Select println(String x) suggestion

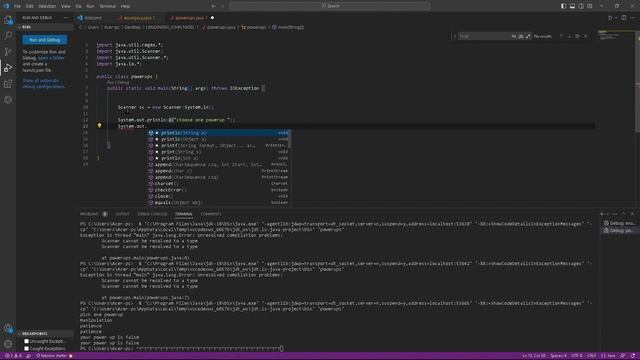tap(218, 133)
